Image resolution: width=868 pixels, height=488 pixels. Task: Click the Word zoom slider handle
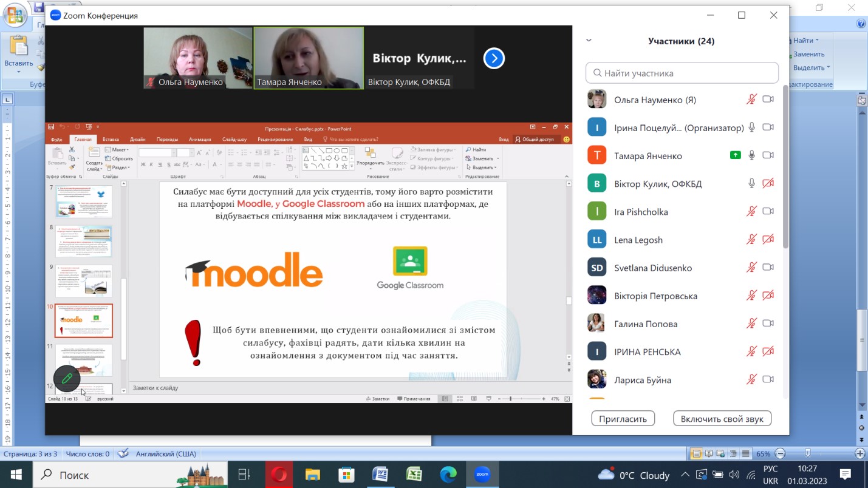click(808, 453)
